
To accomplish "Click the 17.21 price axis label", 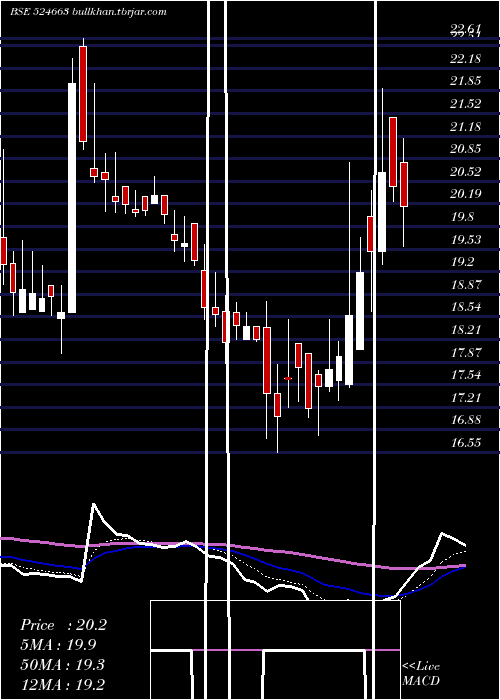I will pos(466,397).
